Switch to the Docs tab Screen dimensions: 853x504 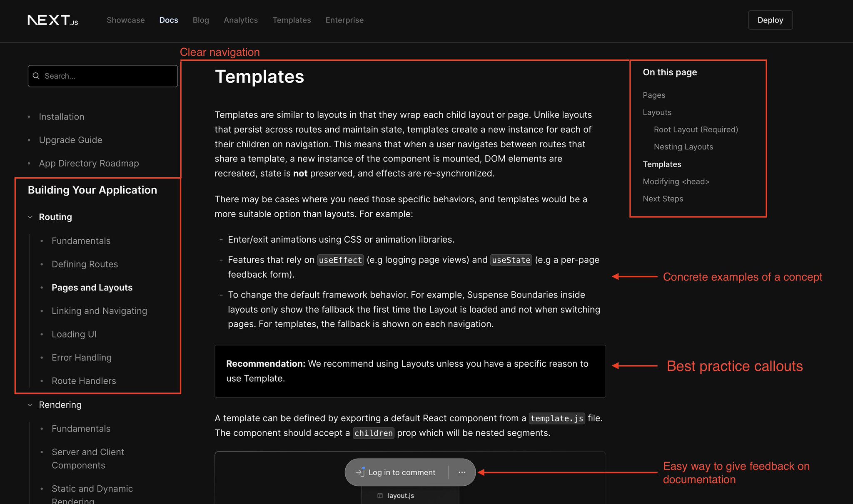(x=168, y=20)
